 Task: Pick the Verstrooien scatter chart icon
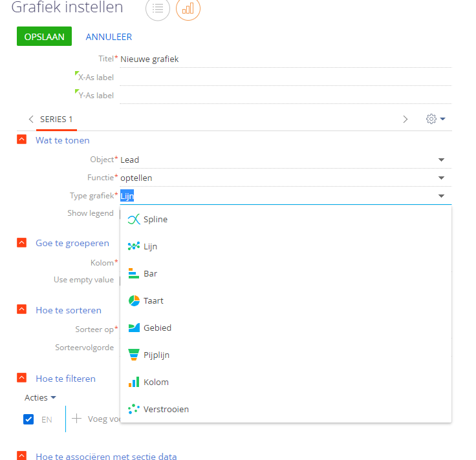click(134, 410)
